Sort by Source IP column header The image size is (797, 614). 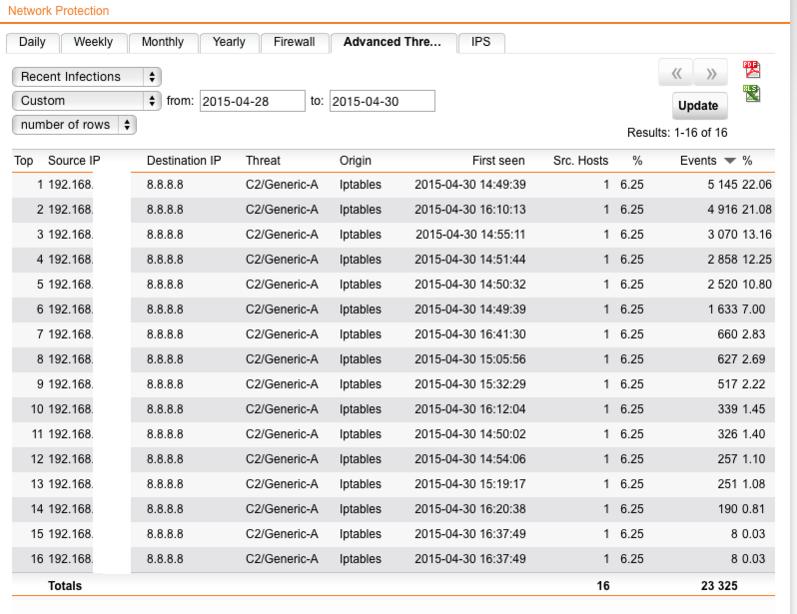click(x=74, y=161)
